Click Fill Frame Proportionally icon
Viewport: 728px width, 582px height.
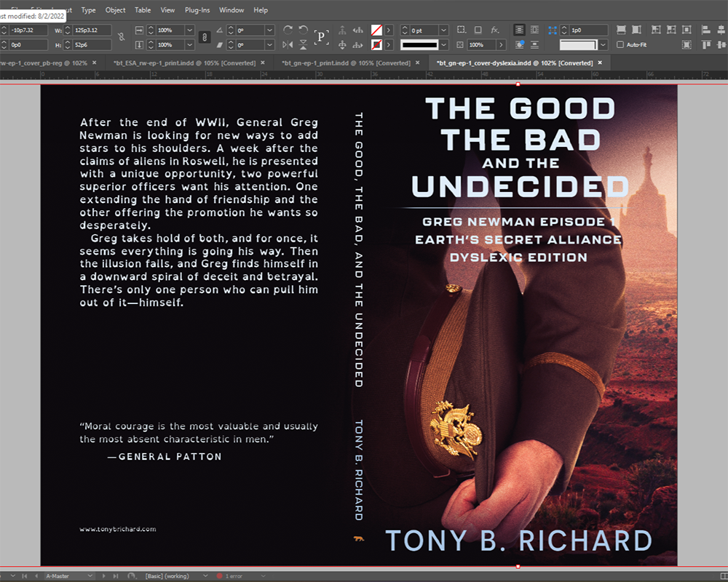pyautogui.click(x=621, y=30)
